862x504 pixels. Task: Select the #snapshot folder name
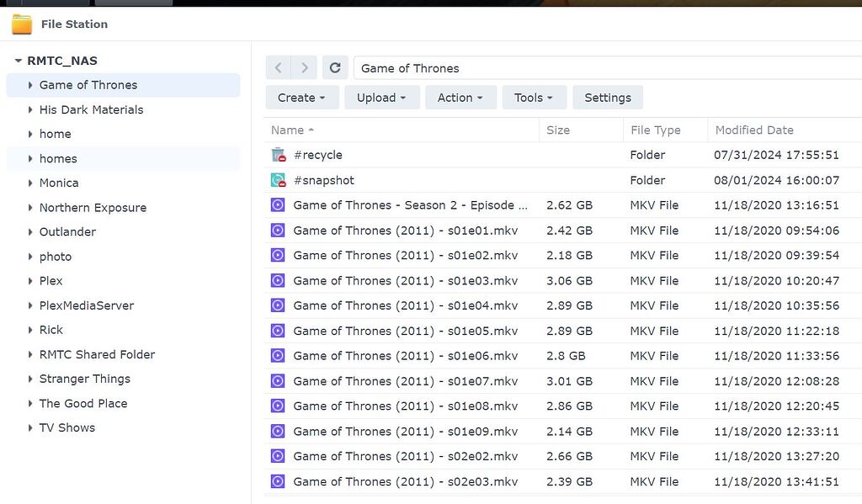click(324, 180)
